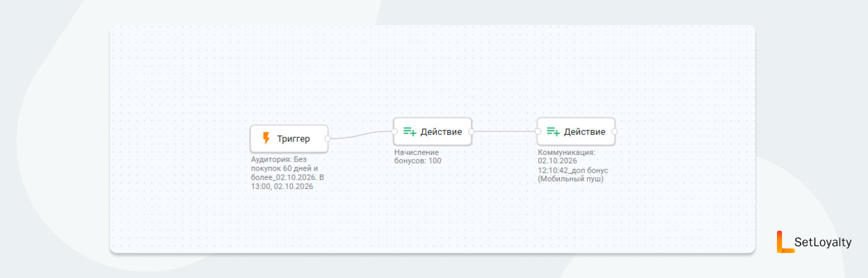Click input connector of Начисление бонусов action
Screen dimensions: 868x278
(x=394, y=132)
